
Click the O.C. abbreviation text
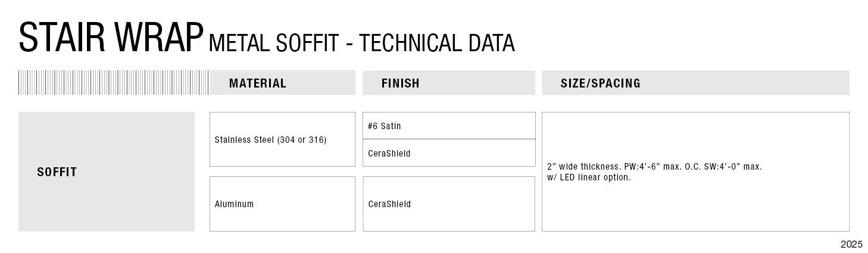tap(692, 167)
